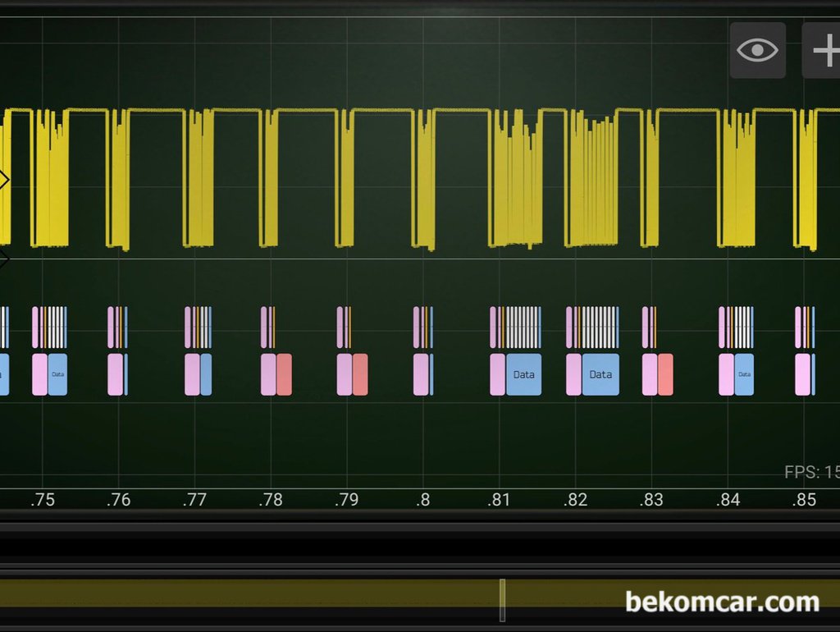840x632 pixels.
Task: Select the large Data block after .81
Action: [x=523, y=375]
